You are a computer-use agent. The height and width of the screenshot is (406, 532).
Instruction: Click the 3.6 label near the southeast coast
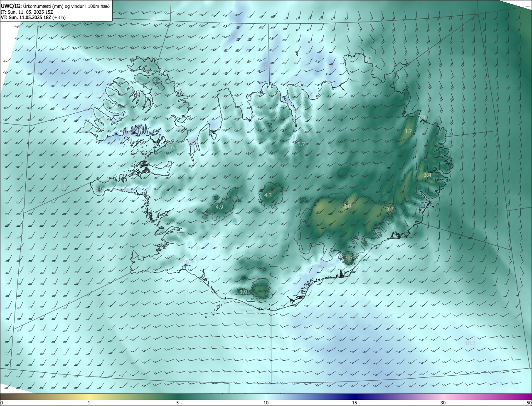click(348, 257)
